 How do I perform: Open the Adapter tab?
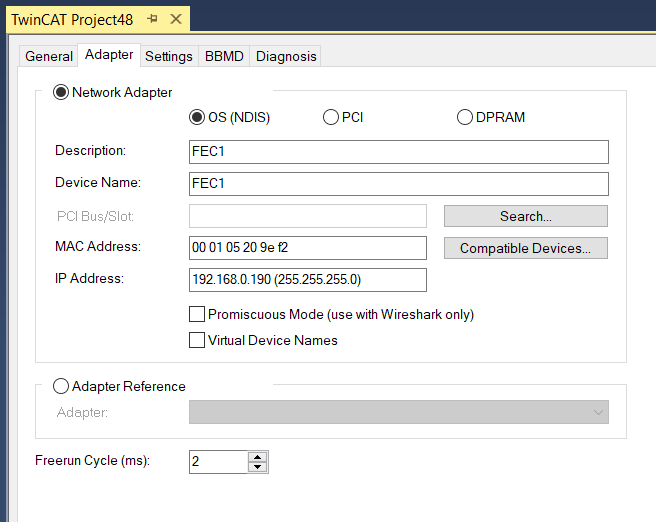click(x=109, y=54)
